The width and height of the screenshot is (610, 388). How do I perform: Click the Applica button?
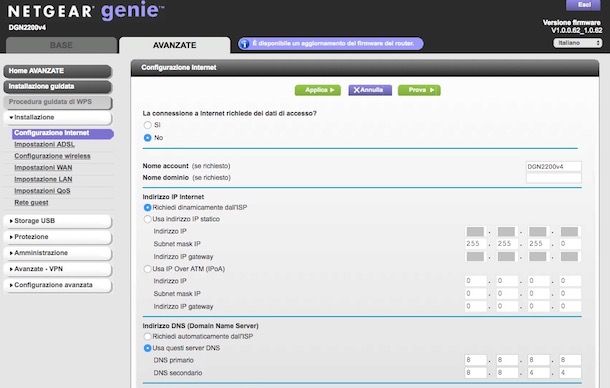click(318, 90)
